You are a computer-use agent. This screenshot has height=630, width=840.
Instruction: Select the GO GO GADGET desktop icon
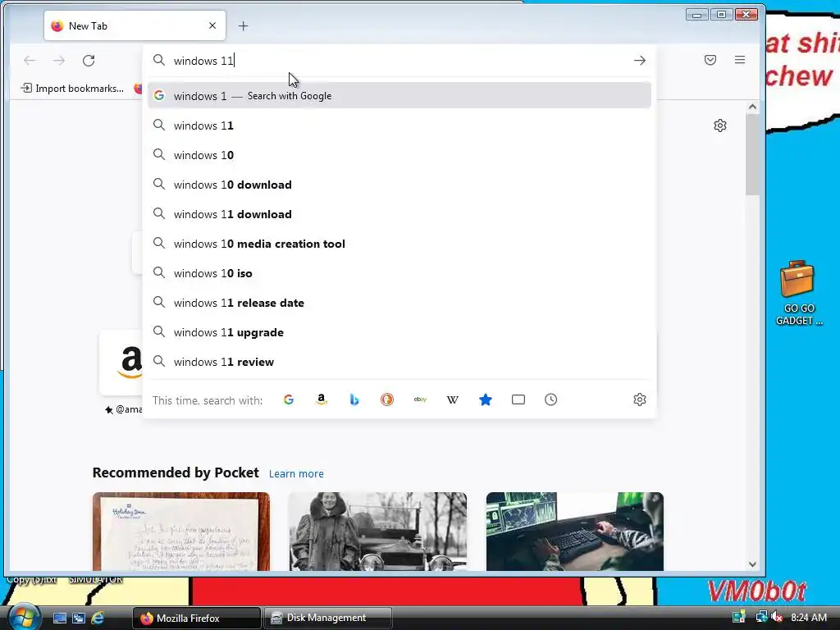(797, 293)
